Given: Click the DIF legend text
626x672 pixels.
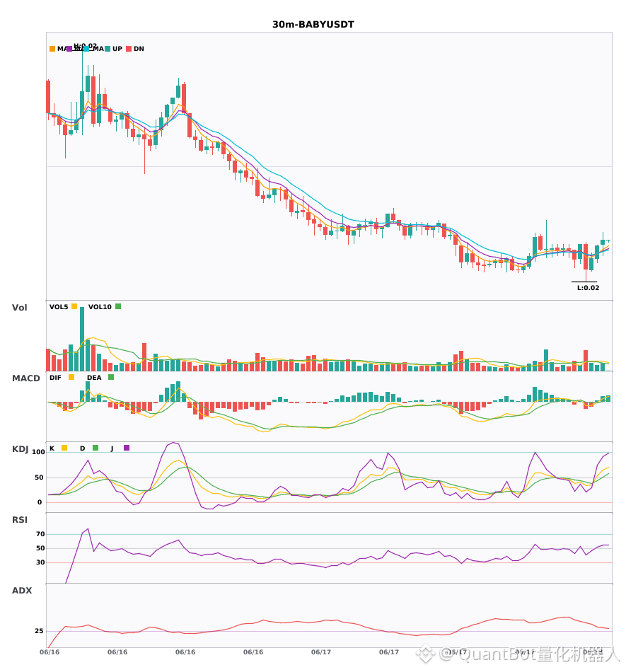Looking at the screenshot, I should 55,378.
